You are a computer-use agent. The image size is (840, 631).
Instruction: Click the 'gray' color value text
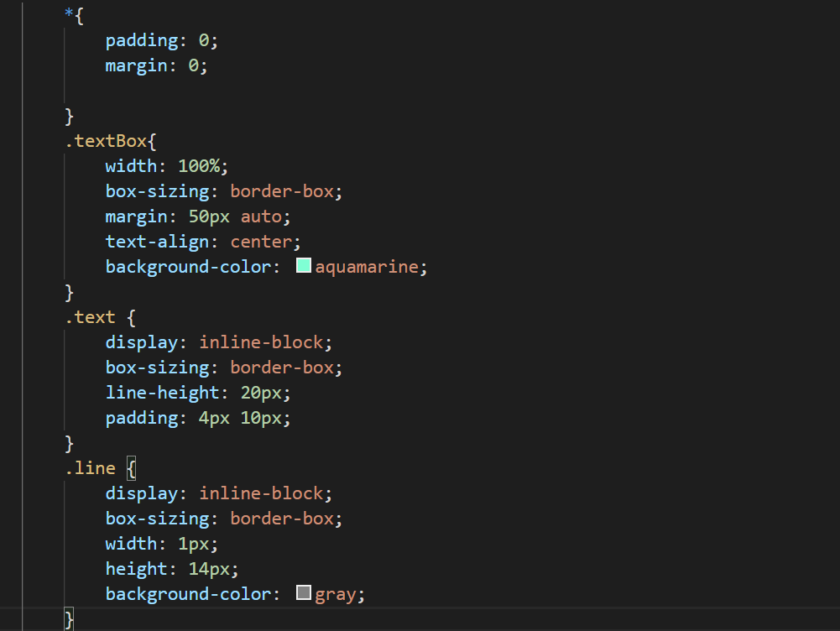click(x=336, y=595)
